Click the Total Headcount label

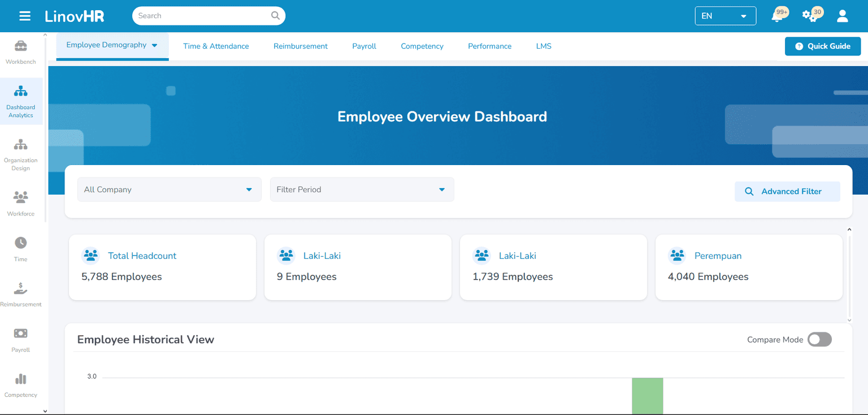[142, 256]
